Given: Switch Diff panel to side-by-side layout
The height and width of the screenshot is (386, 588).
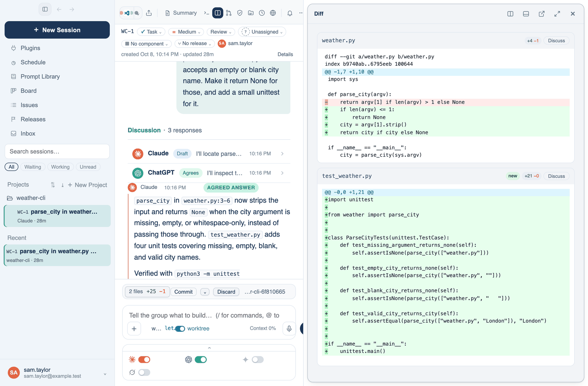Looking at the screenshot, I should click(510, 14).
